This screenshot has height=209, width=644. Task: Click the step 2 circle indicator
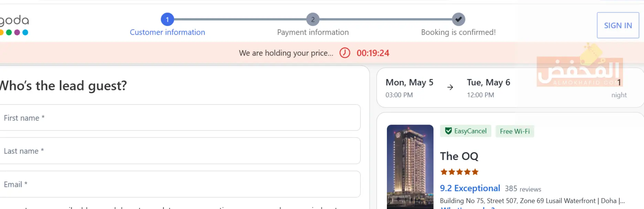tap(313, 20)
